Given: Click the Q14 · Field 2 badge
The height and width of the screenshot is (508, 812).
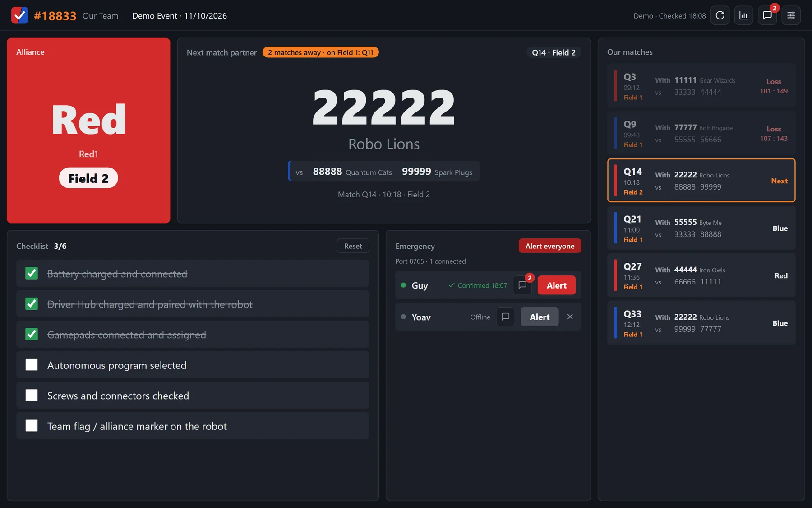Looking at the screenshot, I should [554, 53].
